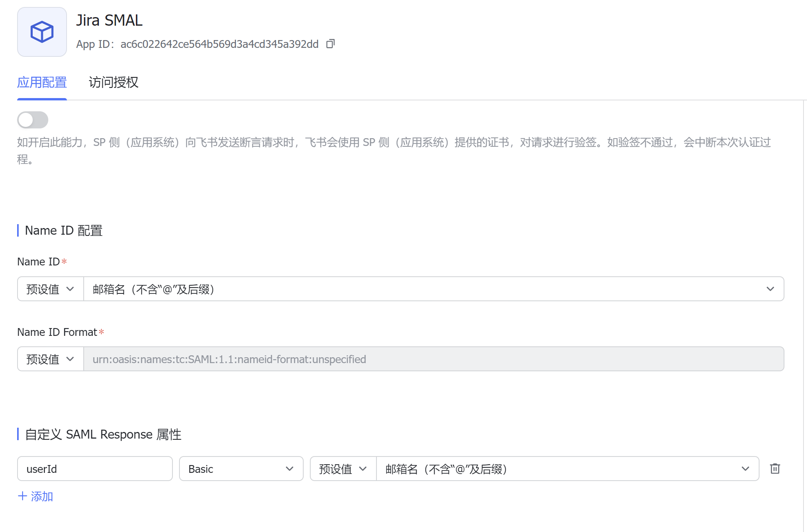Open the Basic attribute format dropdown
The width and height of the screenshot is (807, 532).
[x=241, y=469]
